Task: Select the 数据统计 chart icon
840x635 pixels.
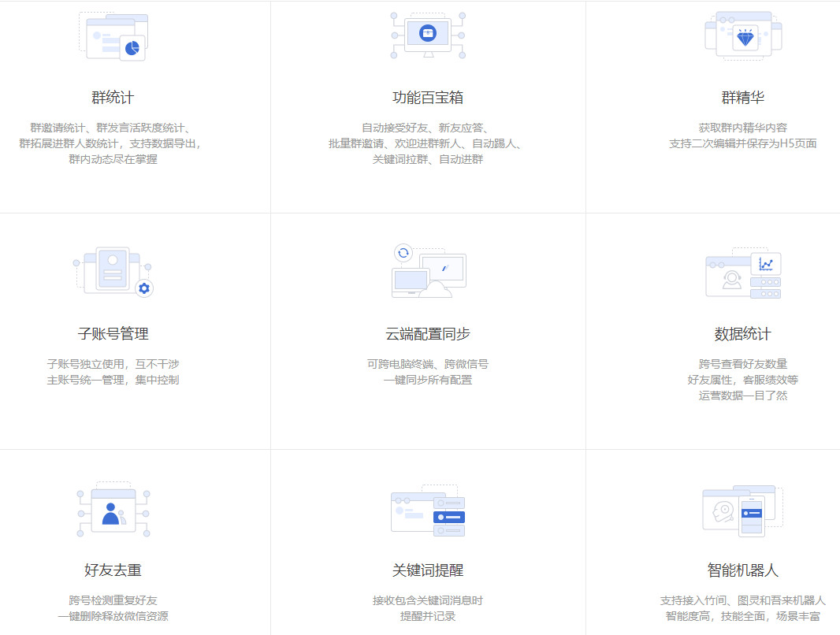Action: coord(742,270)
